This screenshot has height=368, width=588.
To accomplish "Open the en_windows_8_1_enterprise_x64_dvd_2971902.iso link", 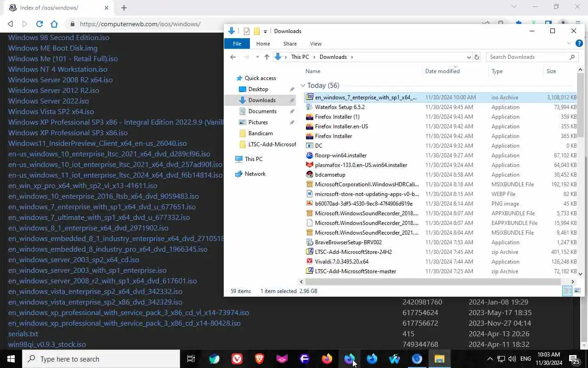I will (88, 228).
